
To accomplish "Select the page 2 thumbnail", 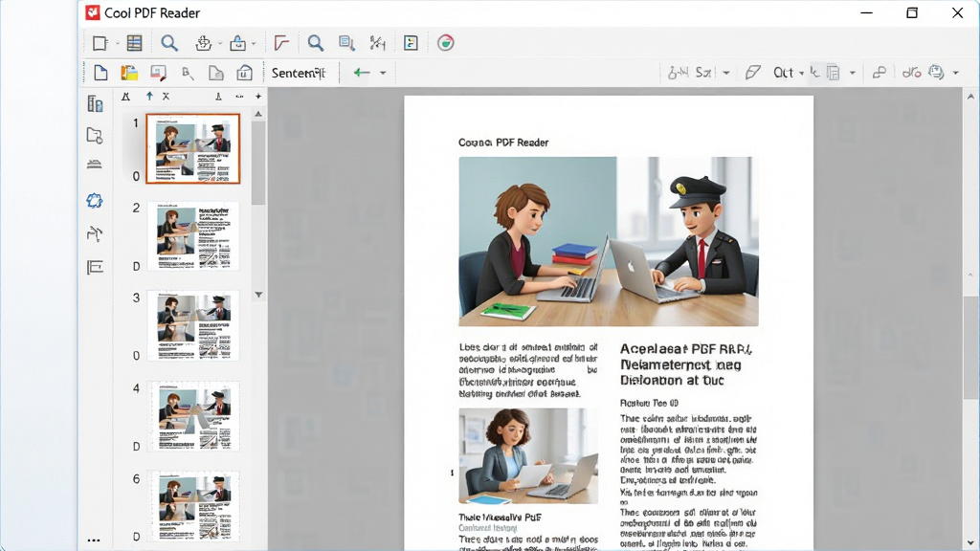I will coord(193,236).
